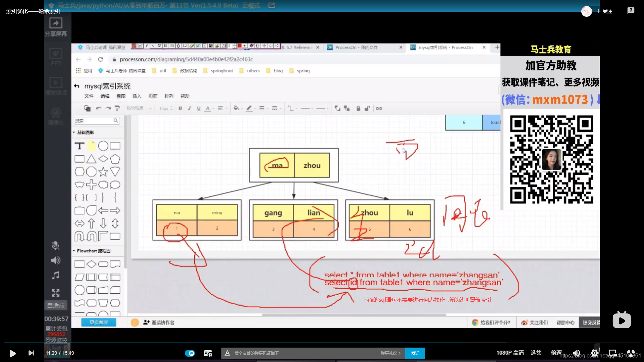Viewport: 644px width, 362px height.
Task: Open the springboot bookmark folder
Action: pyautogui.click(x=218, y=71)
